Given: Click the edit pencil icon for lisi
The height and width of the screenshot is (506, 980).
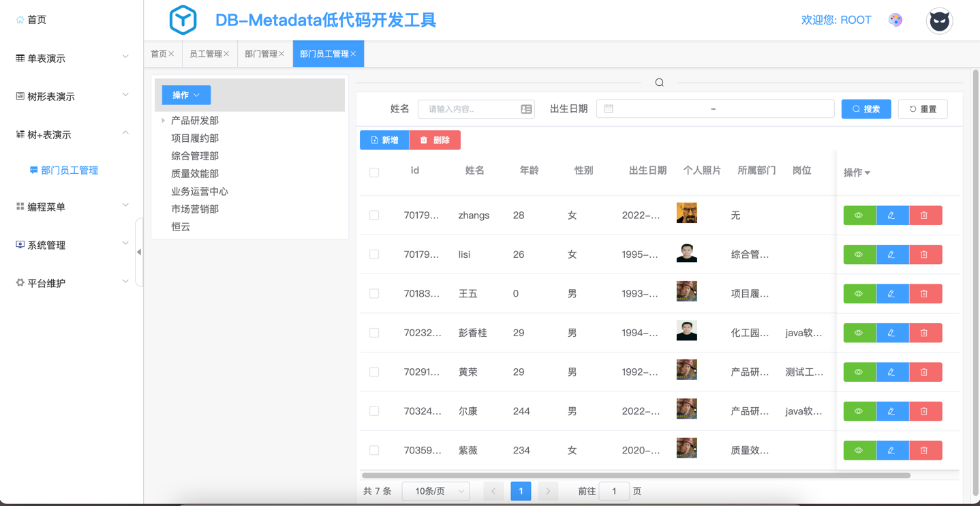Looking at the screenshot, I should coord(891,254).
